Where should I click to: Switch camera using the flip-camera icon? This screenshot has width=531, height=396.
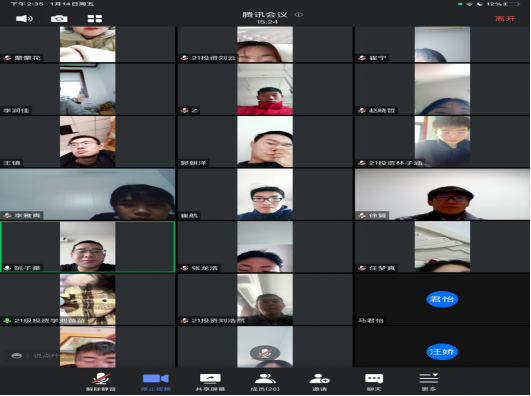click(x=59, y=18)
